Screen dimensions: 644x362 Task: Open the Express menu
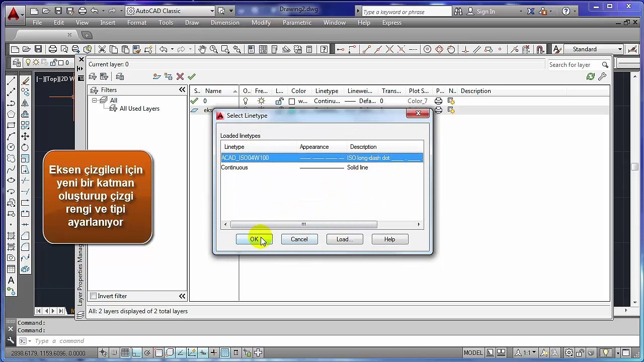coord(392,23)
